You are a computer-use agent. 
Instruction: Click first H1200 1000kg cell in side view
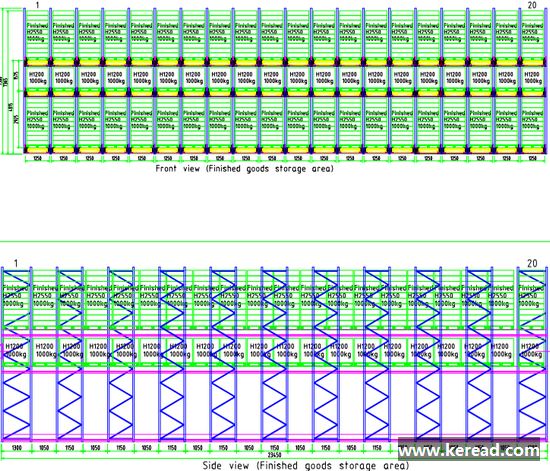(x=16, y=350)
